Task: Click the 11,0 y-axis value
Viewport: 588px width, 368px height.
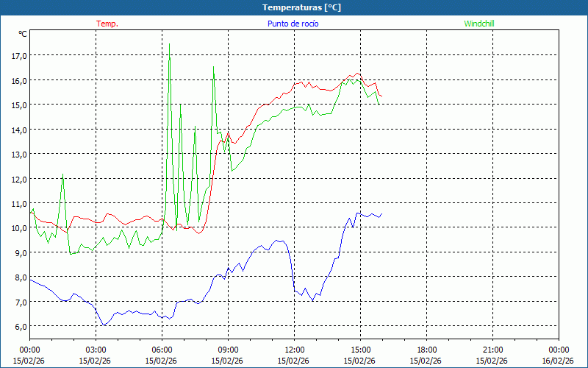Action: [20, 203]
